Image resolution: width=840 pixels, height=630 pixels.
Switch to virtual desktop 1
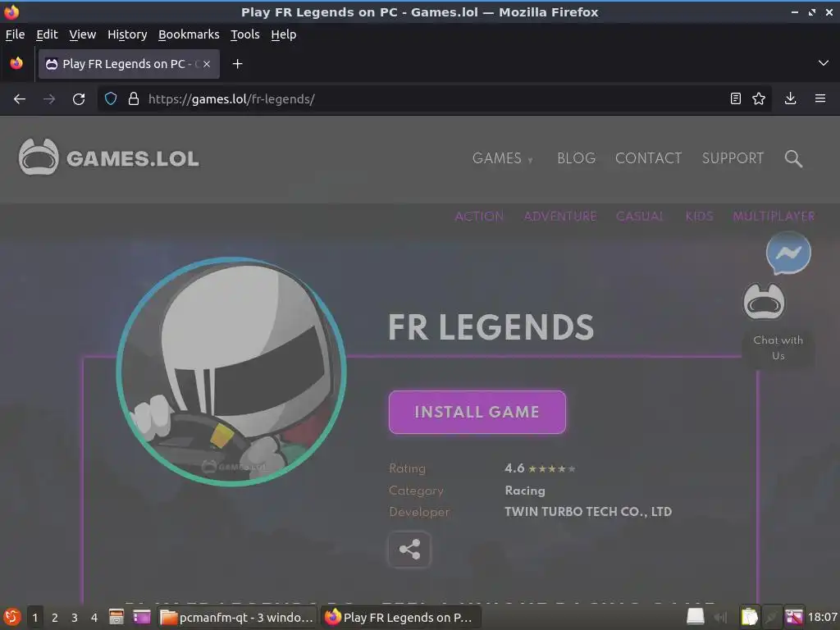pos(34,618)
